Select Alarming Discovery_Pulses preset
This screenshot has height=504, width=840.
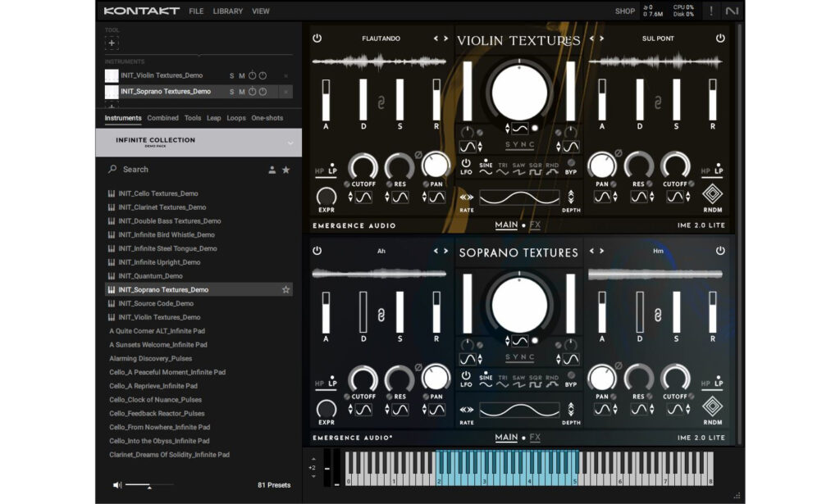[151, 358]
